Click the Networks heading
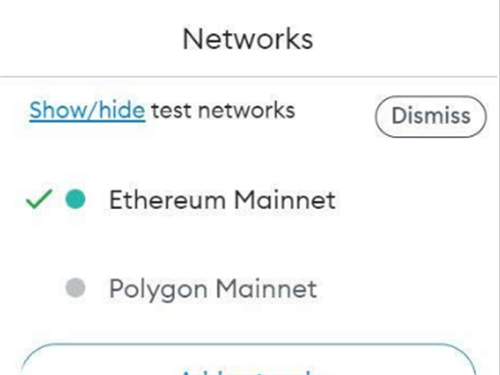 (248, 39)
